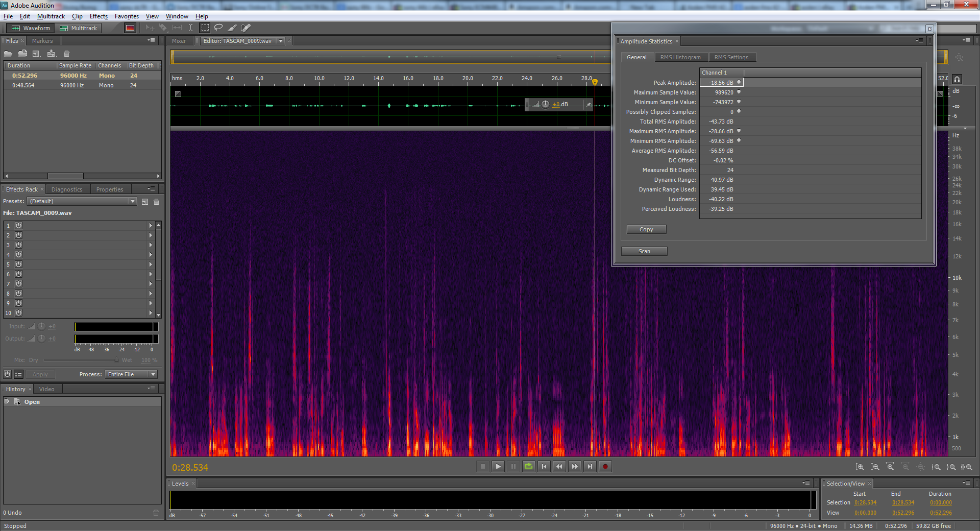Screen dimensions: 980x531
Task: Toggle power for effect slot 1
Action: click(x=18, y=225)
